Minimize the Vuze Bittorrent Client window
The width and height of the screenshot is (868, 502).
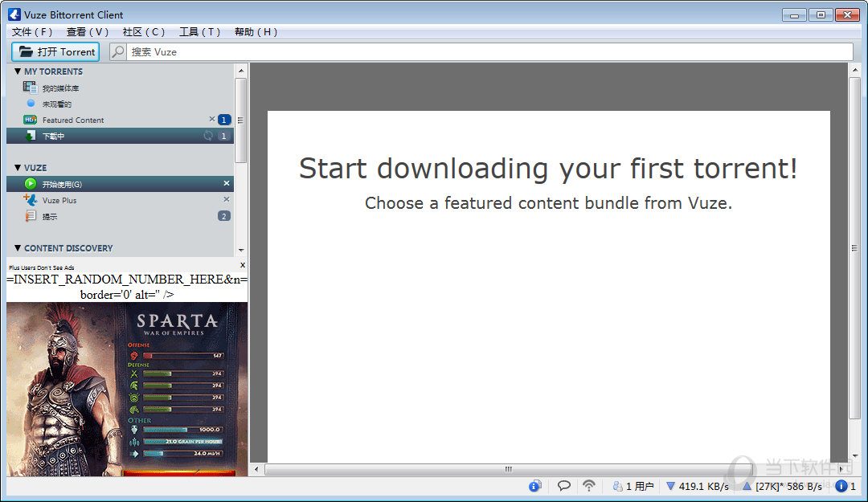[794, 15]
